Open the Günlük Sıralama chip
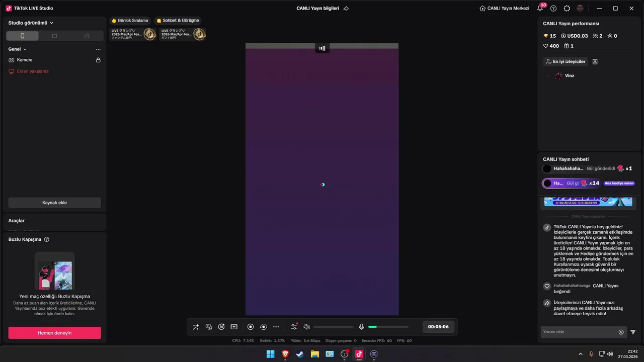Image resolution: width=644 pixels, height=362 pixels. click(130, 21)
